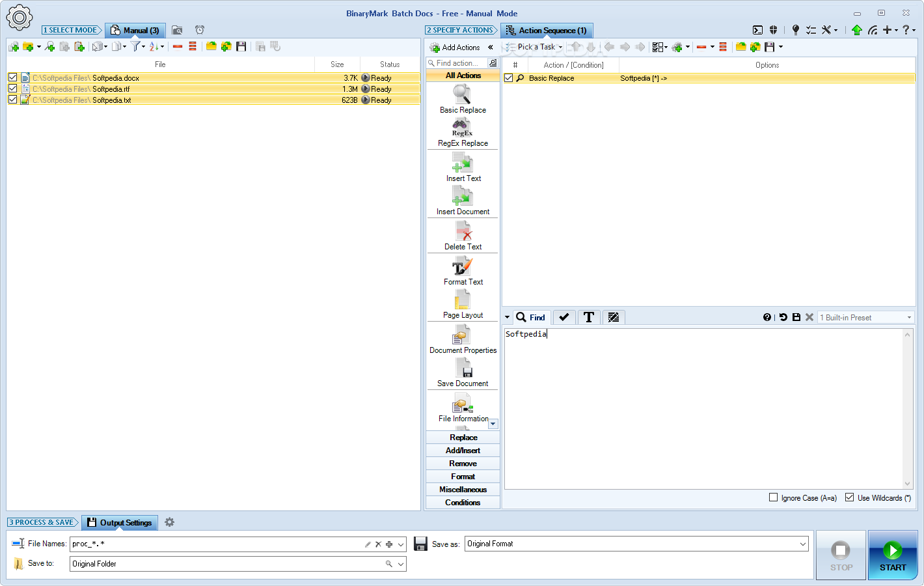Open the checkmark tab in action editor

(x=564, y=317)
